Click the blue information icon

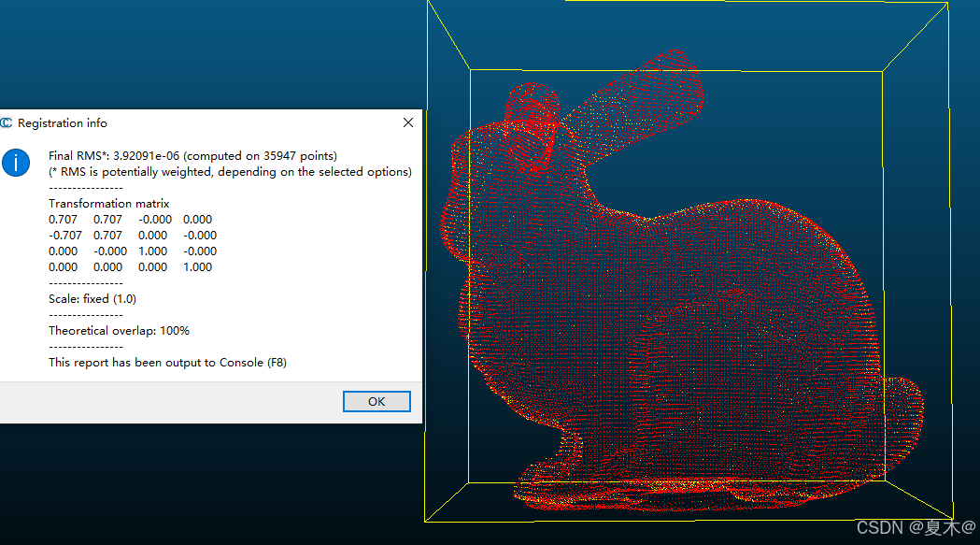click(16, 163)
